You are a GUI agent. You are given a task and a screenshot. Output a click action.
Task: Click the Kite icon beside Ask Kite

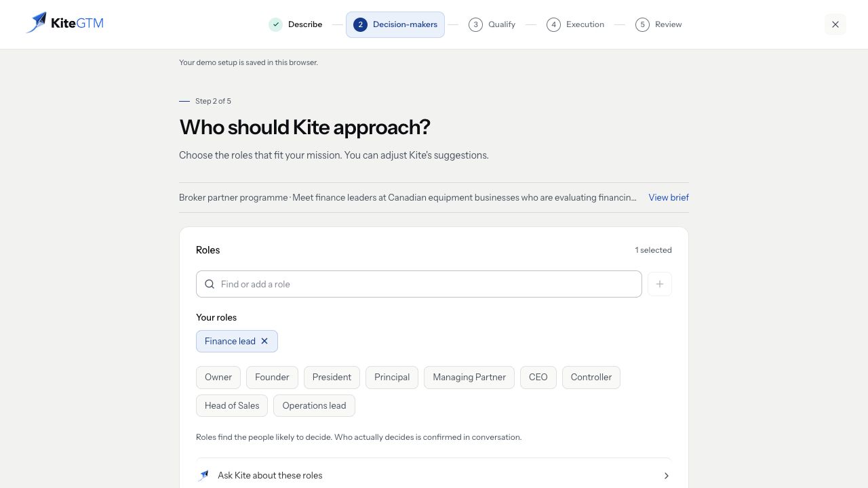pyautogui.click(x=203, y=475)
